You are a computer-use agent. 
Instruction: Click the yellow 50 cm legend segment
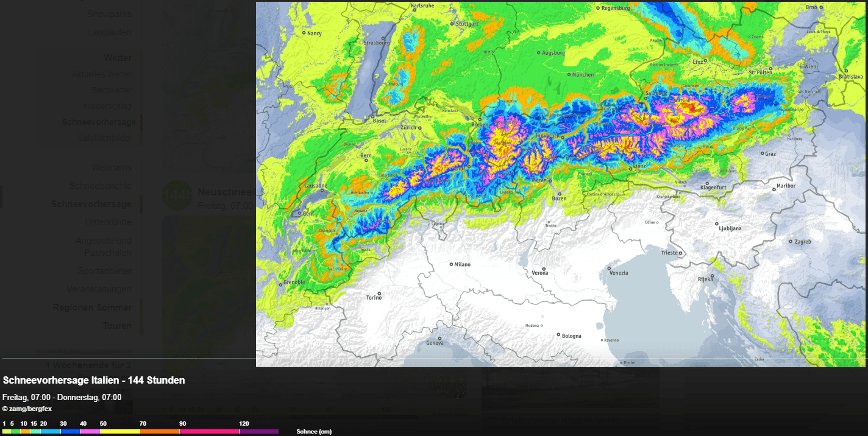point(119,431)
